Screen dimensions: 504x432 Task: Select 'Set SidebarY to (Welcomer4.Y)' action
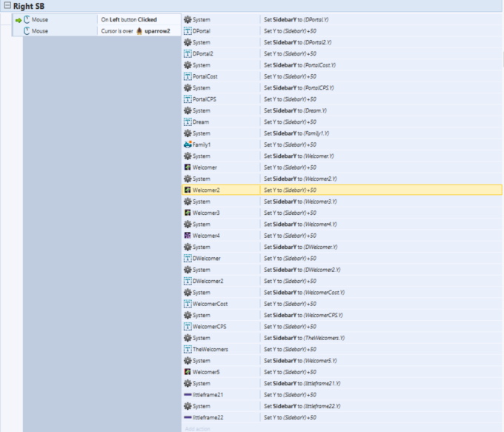(300, 224)
